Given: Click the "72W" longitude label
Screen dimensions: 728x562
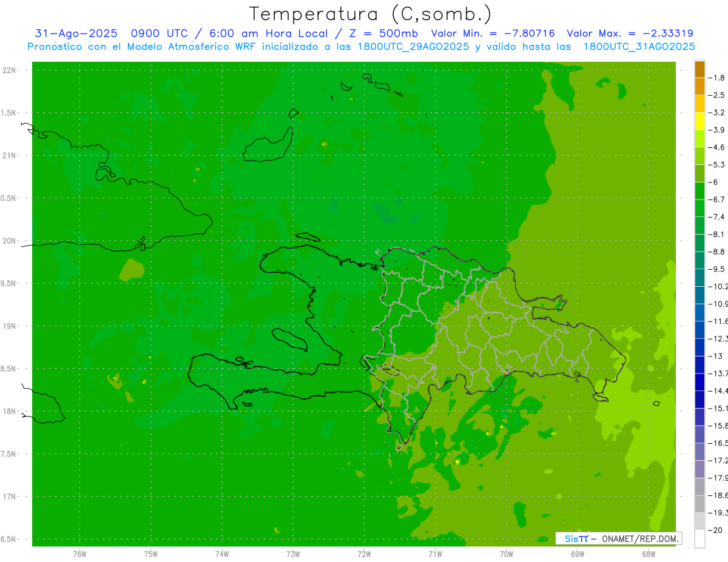Looking at the screenshot, I should tap(364, 554).
